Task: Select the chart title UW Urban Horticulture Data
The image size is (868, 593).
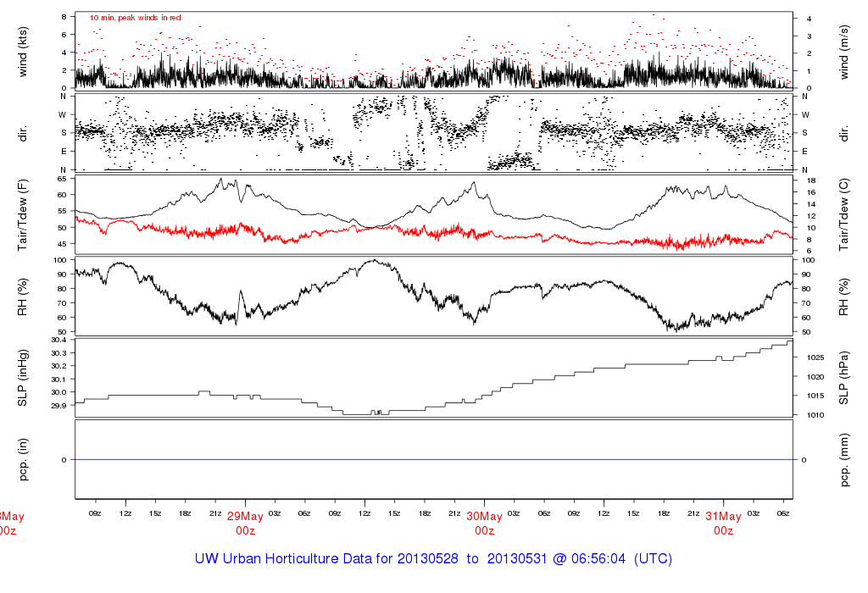Action: coord(433,559)
